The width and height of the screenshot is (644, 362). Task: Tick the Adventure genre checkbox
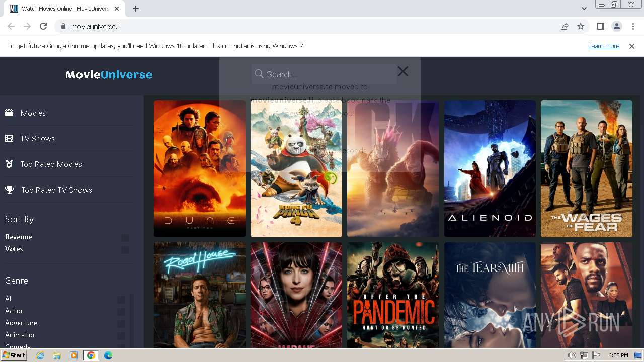coord(121,324)
